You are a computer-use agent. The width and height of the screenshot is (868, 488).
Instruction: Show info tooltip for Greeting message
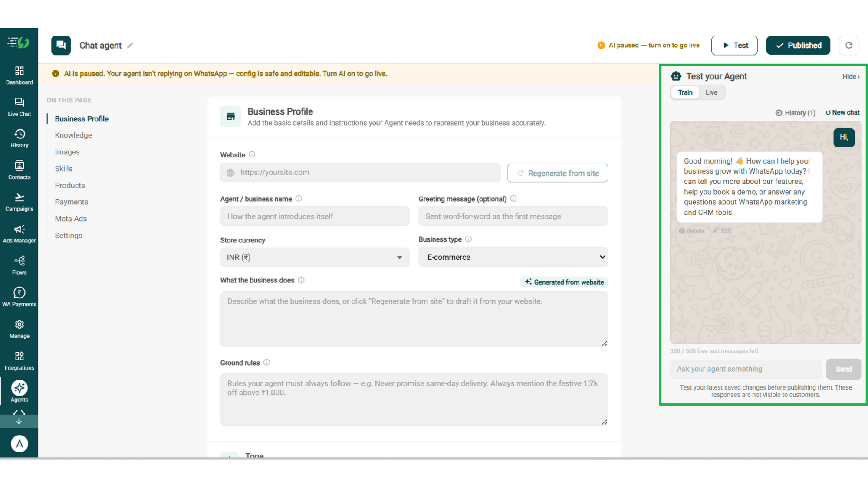pos(513,198)
